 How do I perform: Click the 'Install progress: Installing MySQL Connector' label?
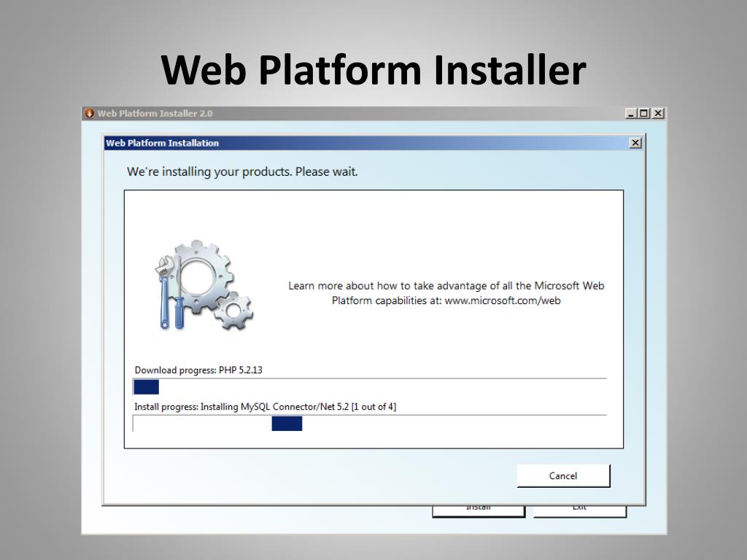[x=265, y=407]
